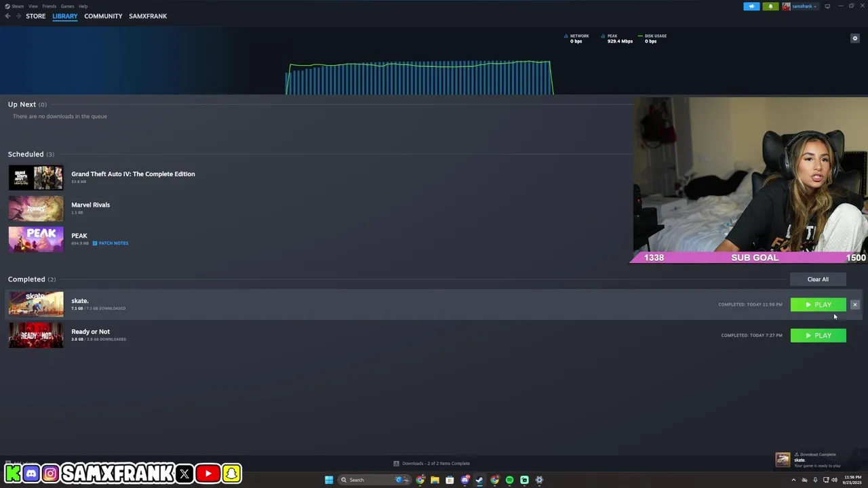This screenshot has width=868, height=488.
Task: Clear all completed downloads
Action: pos(818,279)
